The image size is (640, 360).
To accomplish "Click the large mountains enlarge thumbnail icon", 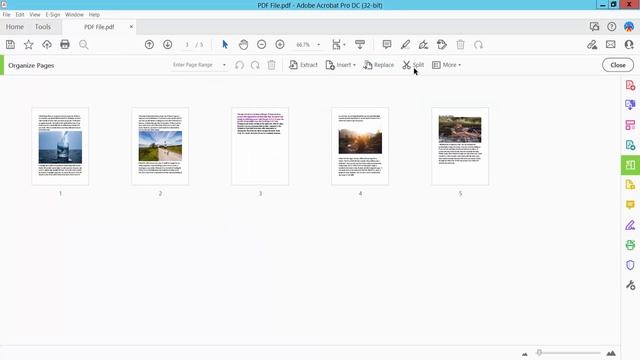I will click(611, 353).
